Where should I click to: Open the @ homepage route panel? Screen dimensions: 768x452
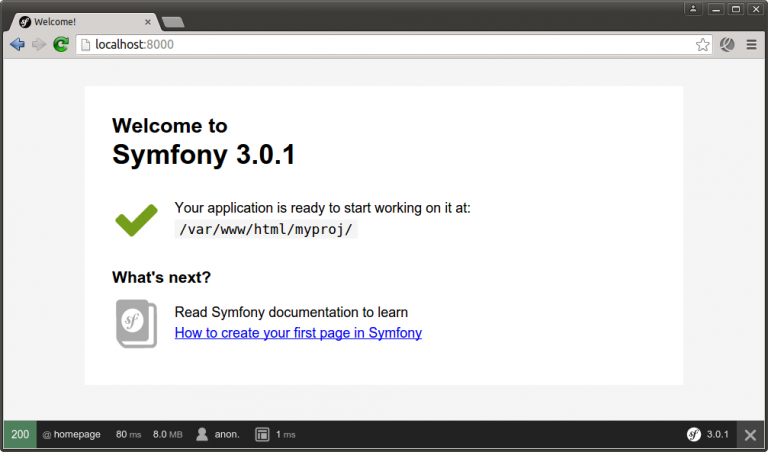(72, 435)
